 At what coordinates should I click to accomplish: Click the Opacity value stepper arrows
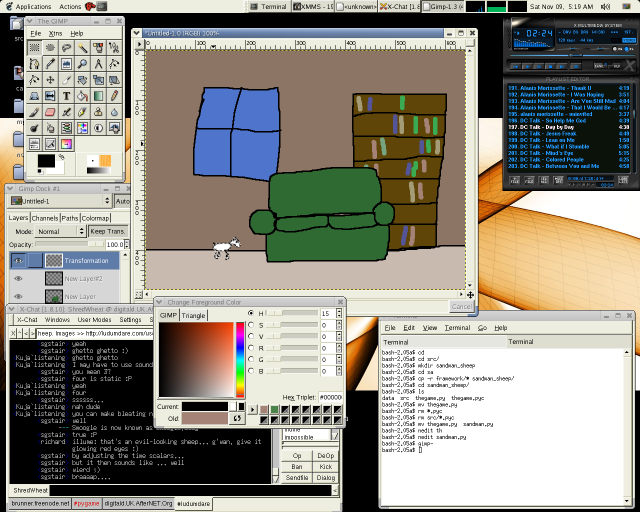click(x=127, y=244)
